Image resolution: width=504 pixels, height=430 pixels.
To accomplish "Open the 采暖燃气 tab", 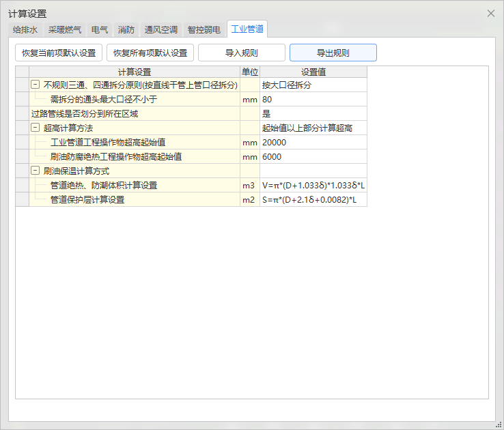I will (65, 30).
